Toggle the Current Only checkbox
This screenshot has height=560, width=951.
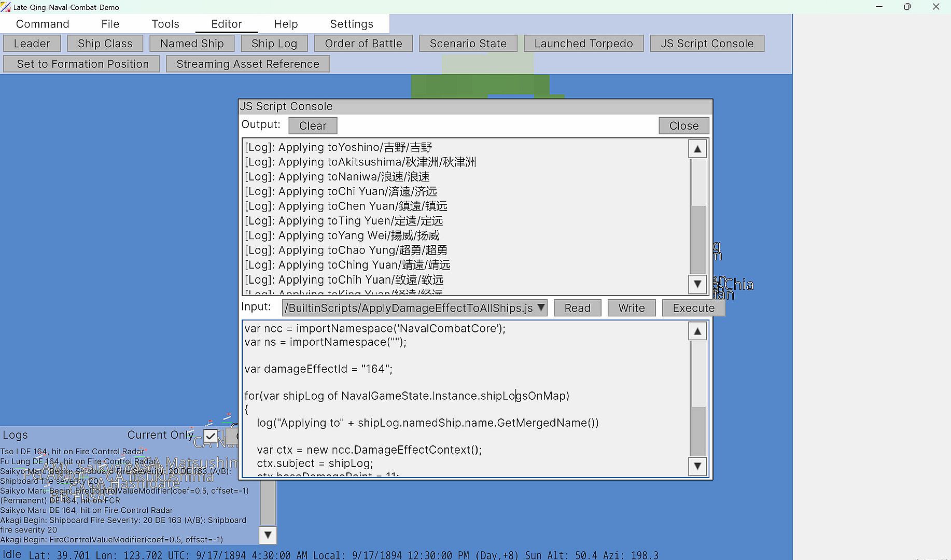point(211,436)
